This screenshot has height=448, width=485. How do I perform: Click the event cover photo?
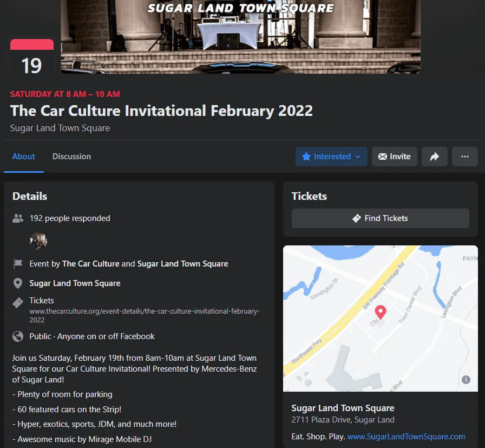(241, 36)
